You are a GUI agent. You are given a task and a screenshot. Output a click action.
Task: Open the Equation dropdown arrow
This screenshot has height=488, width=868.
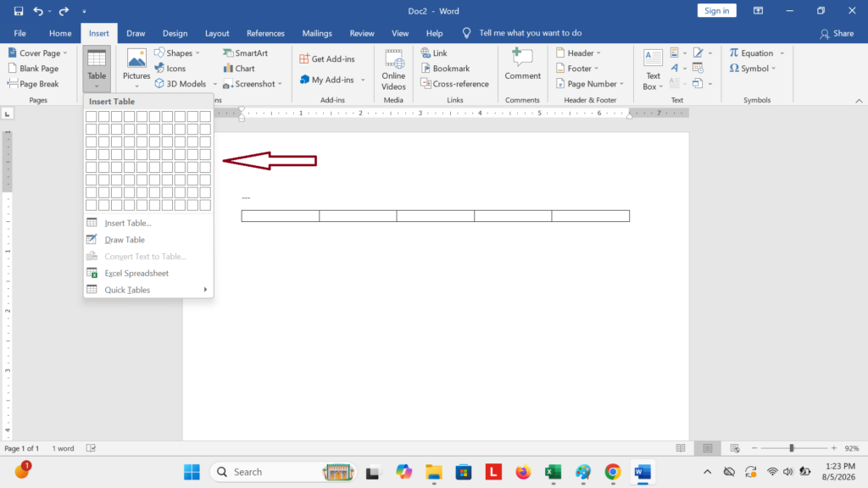coord(782,53)
